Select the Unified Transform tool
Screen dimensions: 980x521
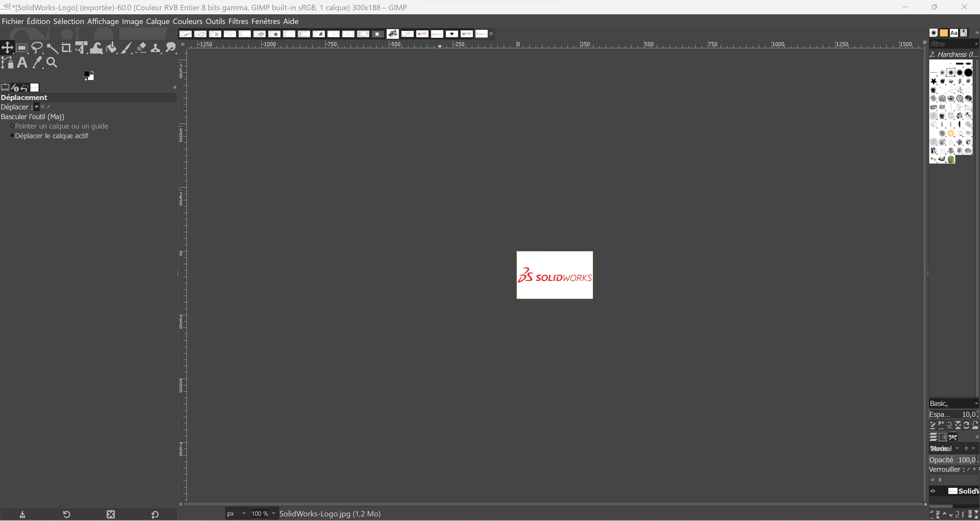pyautogui.click(x=81, y=48)
